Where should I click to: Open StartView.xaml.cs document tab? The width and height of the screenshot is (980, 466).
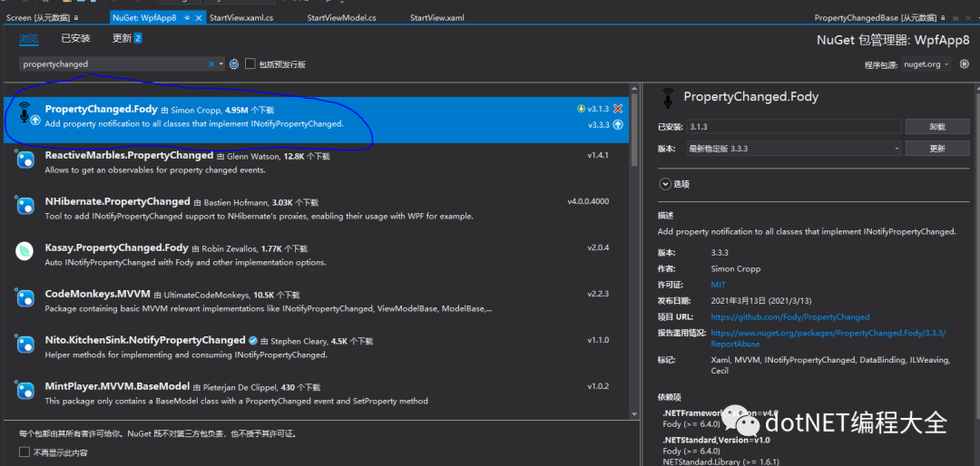coord(241,18)
